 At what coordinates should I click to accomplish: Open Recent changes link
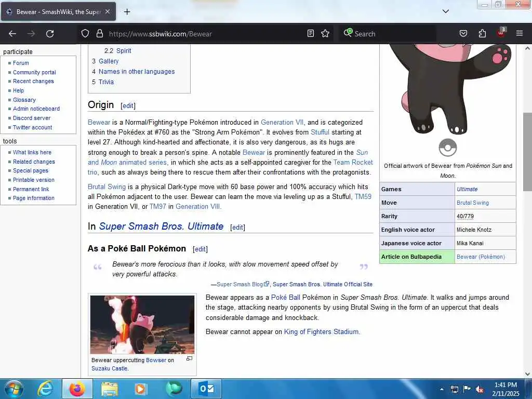(33, 81)
